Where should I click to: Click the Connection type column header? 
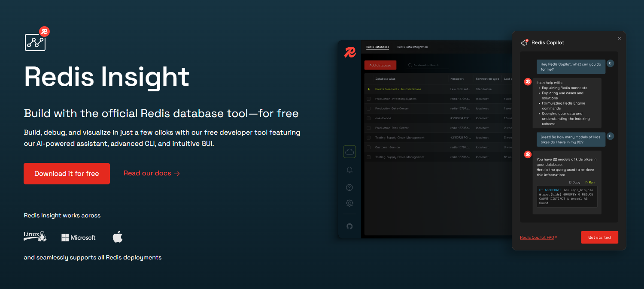coord(487,79)
